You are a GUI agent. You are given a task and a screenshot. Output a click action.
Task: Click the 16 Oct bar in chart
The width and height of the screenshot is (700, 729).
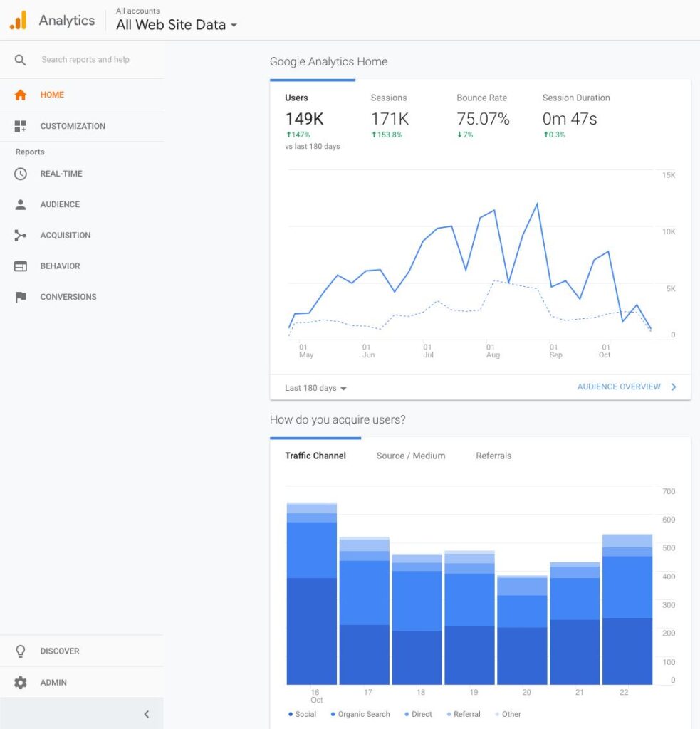[x=312, y=594]
